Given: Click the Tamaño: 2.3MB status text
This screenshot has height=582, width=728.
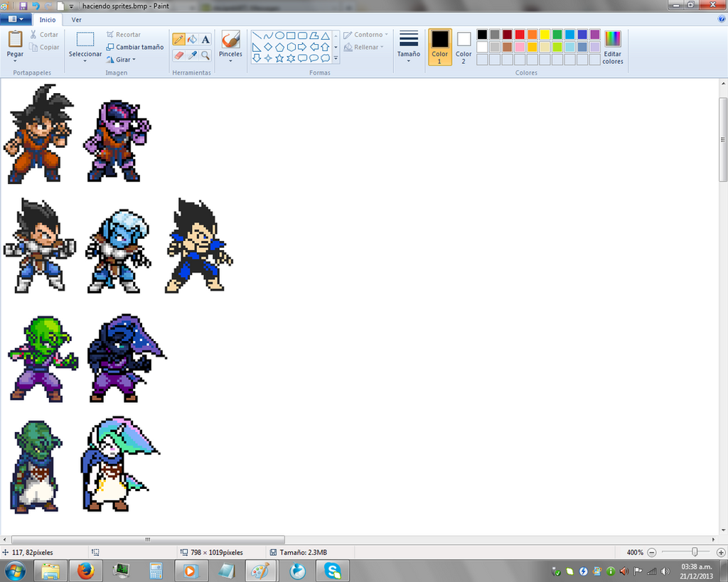Looking at the screenshot, I should point(303,552).
